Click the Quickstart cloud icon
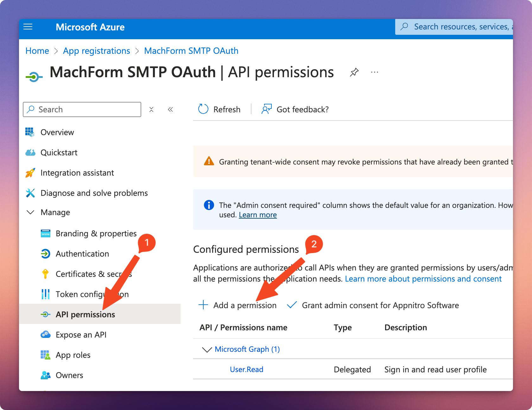 point(30,152)
